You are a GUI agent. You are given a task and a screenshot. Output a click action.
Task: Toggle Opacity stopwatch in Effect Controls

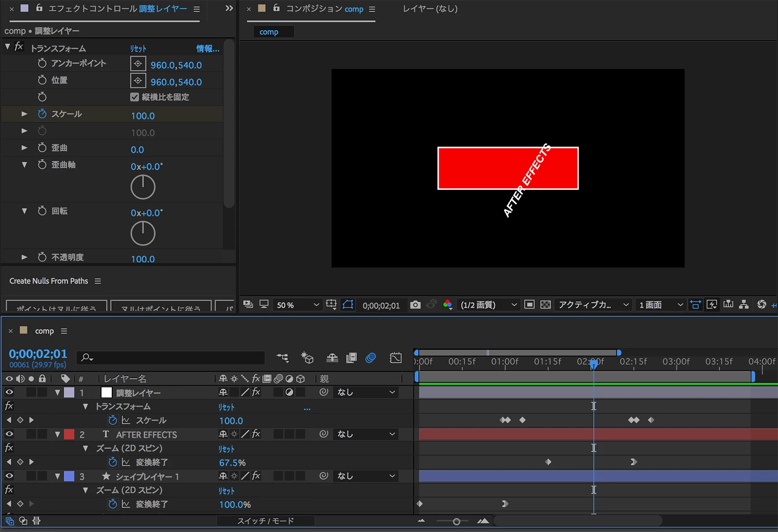[42, 257]
